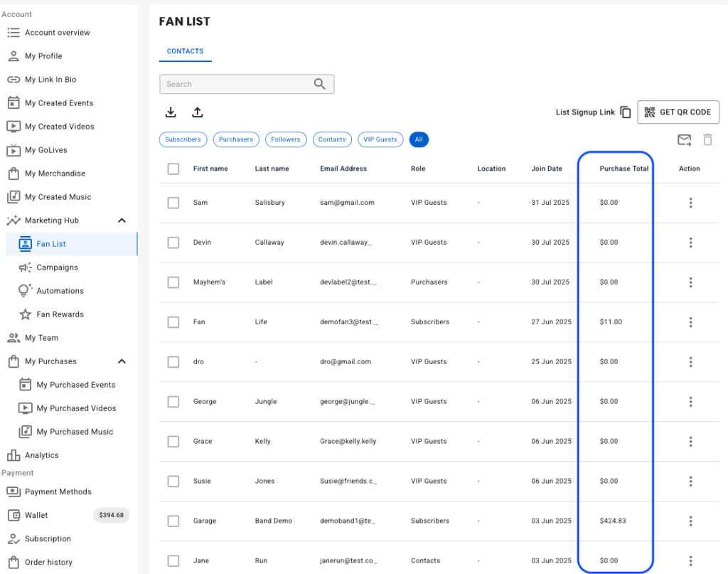Select the Susie Jones row checkbox
Screen dimensions: 728x574
[173, 482]
